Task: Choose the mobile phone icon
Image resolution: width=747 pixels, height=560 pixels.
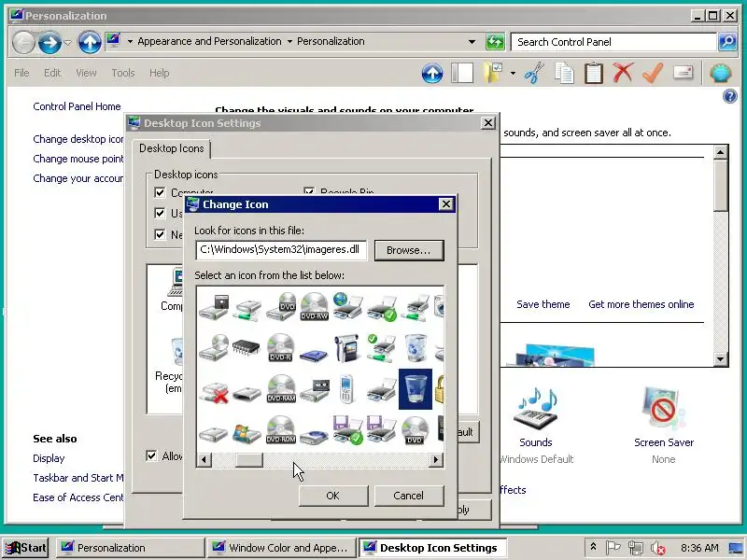Action: pyautogui.click(x=347, y=389)
